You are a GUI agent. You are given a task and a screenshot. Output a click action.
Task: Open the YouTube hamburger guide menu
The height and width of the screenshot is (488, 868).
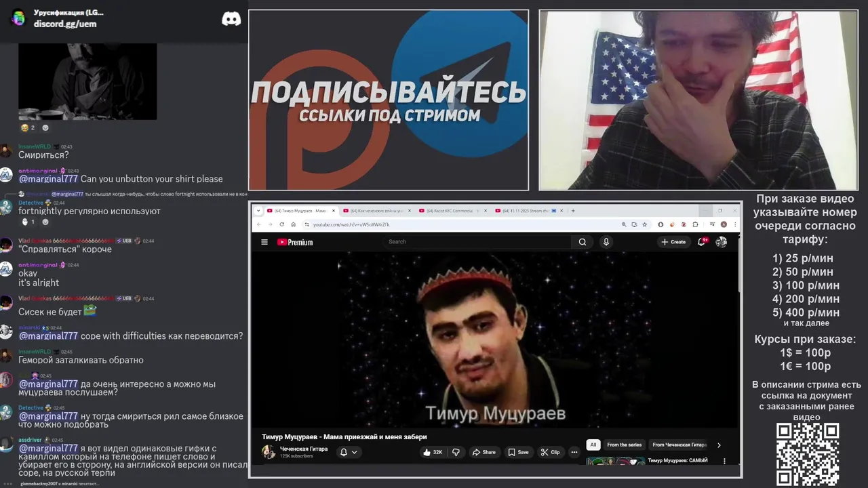pos(264,242)
